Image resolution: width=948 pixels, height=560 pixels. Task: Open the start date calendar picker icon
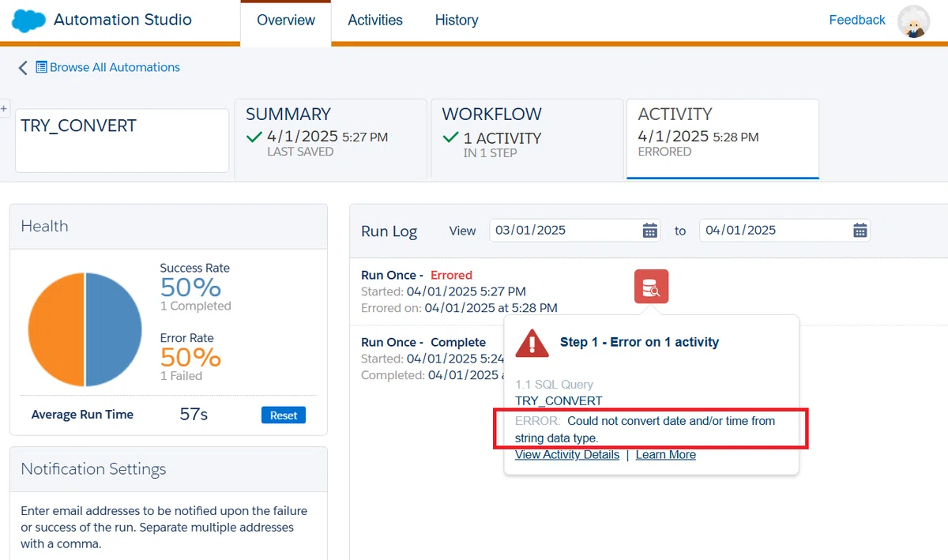coord(650,231)
